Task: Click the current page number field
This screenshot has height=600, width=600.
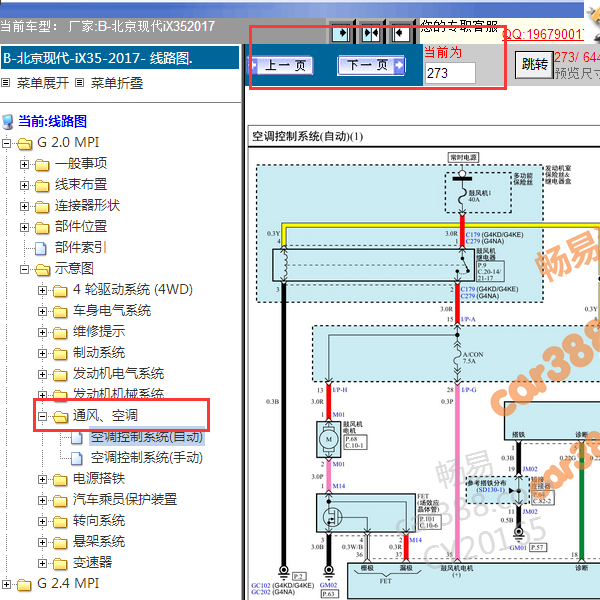Action: point(450,73)
